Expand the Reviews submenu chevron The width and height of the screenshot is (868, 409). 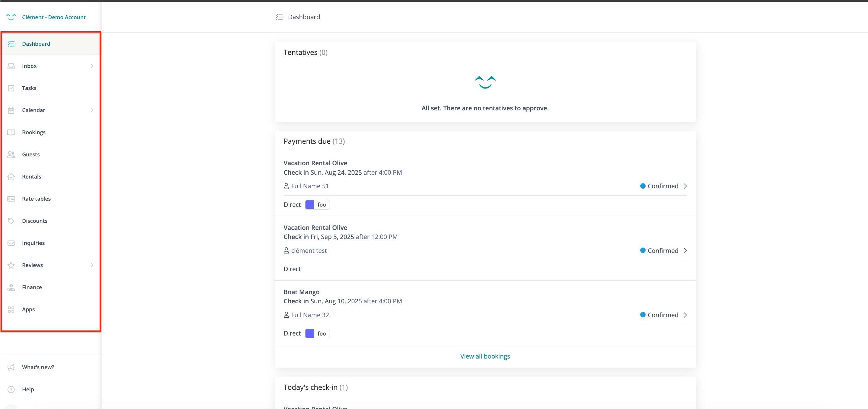[92, 265]
